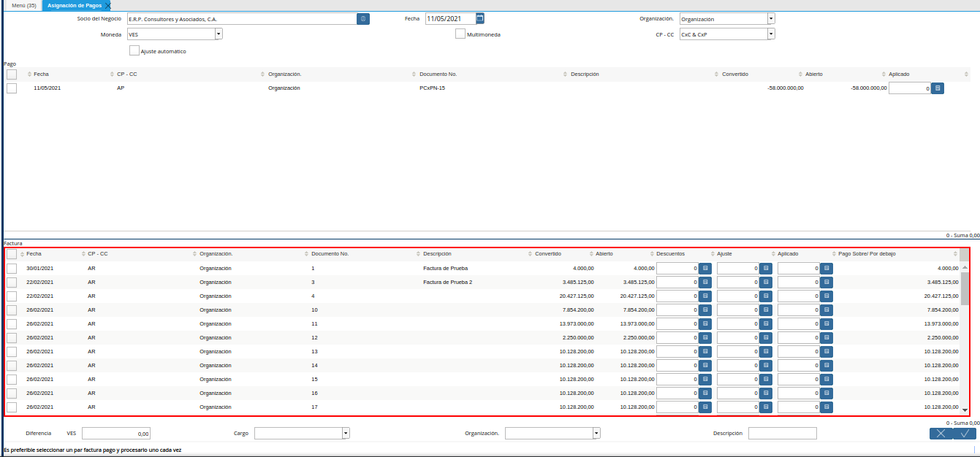
Task: Open Descuentos calculator for invoice document 1
Action: pyautogui.click(x=705, y=269)
